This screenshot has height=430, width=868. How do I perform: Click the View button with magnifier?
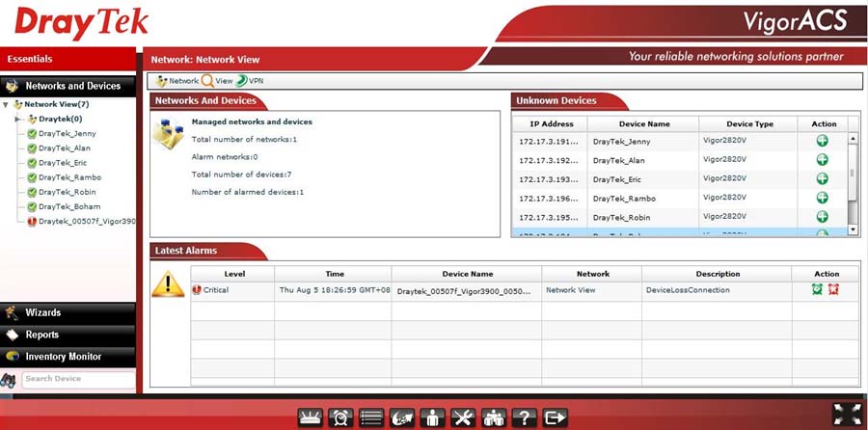[x=217, y=81]
